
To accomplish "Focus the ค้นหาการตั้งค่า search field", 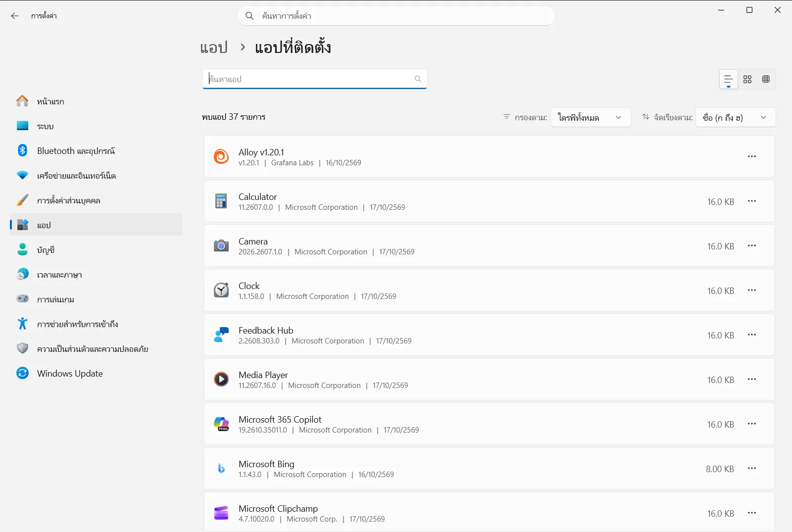I will click(x=396, y=16).
